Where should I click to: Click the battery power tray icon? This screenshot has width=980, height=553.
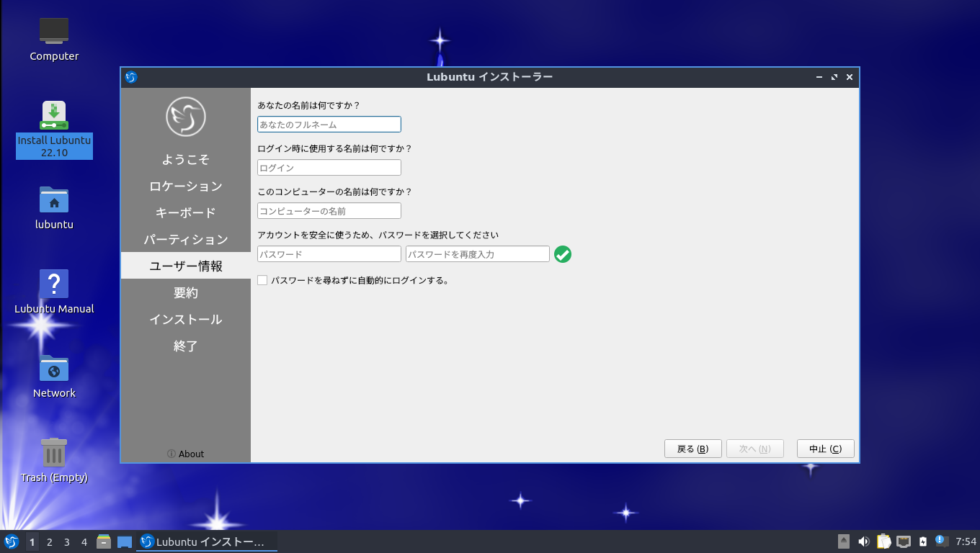point(923,541)
